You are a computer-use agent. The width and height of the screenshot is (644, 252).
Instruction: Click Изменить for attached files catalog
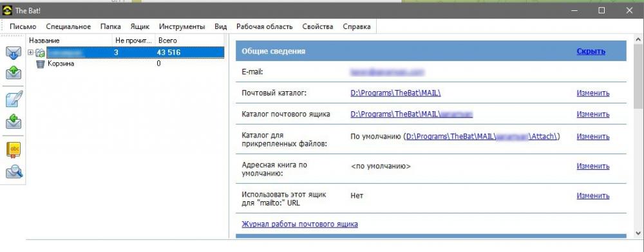(x=593, y=136)
